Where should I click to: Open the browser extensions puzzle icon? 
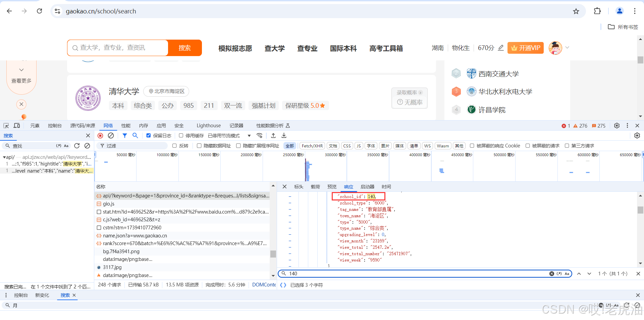[x=597, y=11]
